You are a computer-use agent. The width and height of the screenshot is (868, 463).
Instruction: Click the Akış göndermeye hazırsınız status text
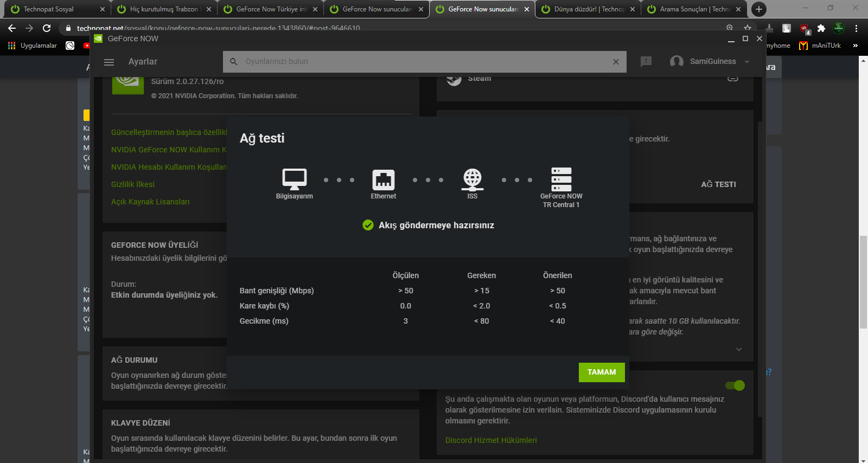436,226
